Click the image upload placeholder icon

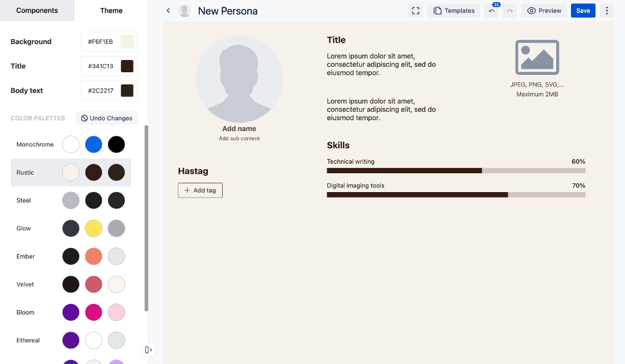click(537, 57)
